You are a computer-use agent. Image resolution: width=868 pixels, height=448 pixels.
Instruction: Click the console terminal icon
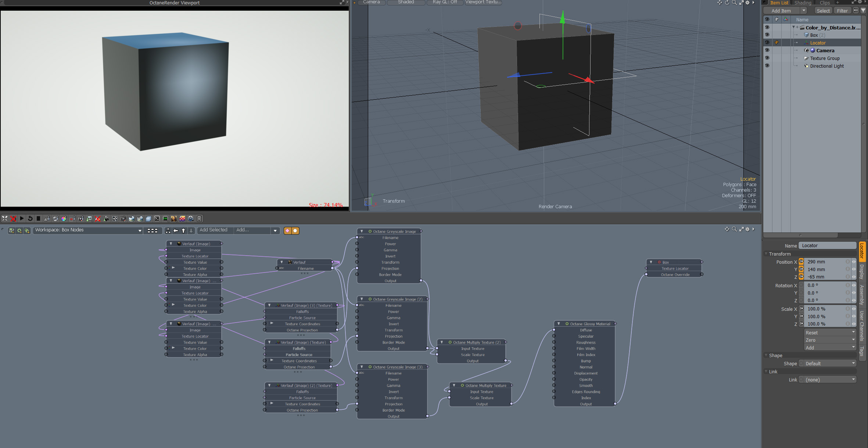point(157,218)
